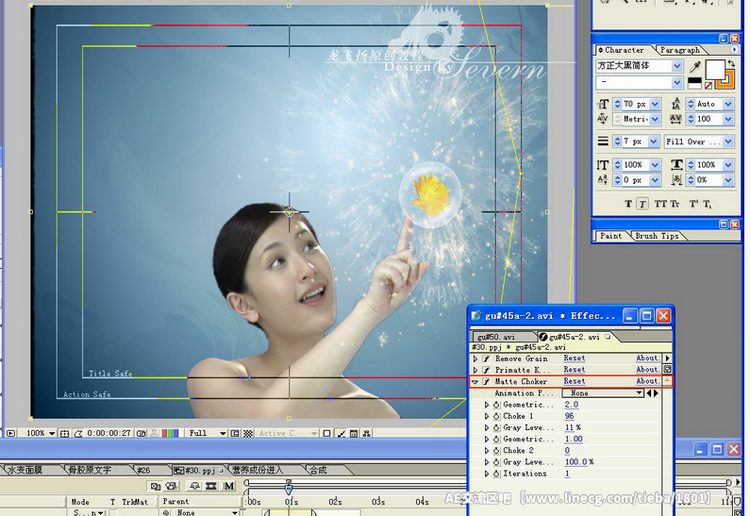Disable the Remove Grain effect switch
Screen dimensions: 750x516
tap(486, 358)
